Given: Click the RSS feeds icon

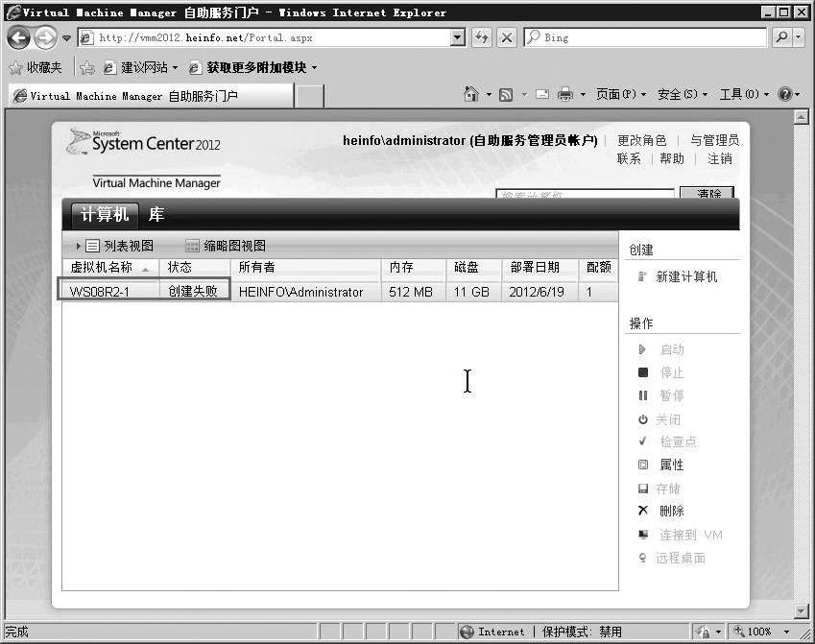Looking at the screenshot, I should point(506,95).
